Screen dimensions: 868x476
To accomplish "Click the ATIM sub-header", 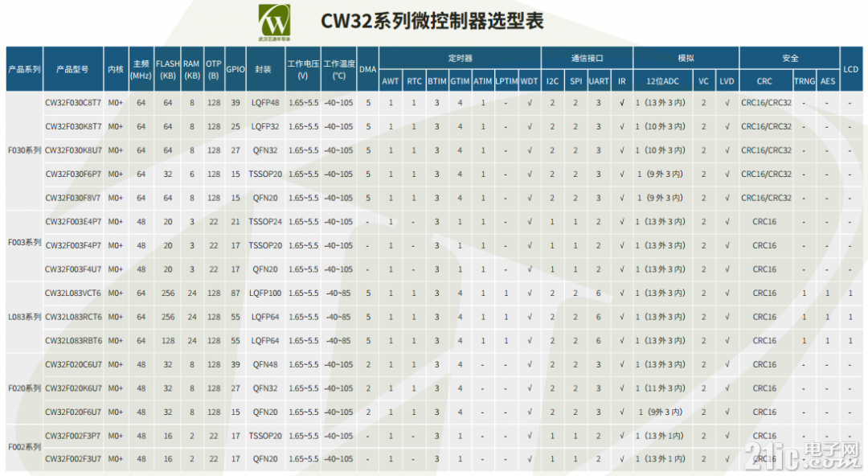I will coord(483,81).
